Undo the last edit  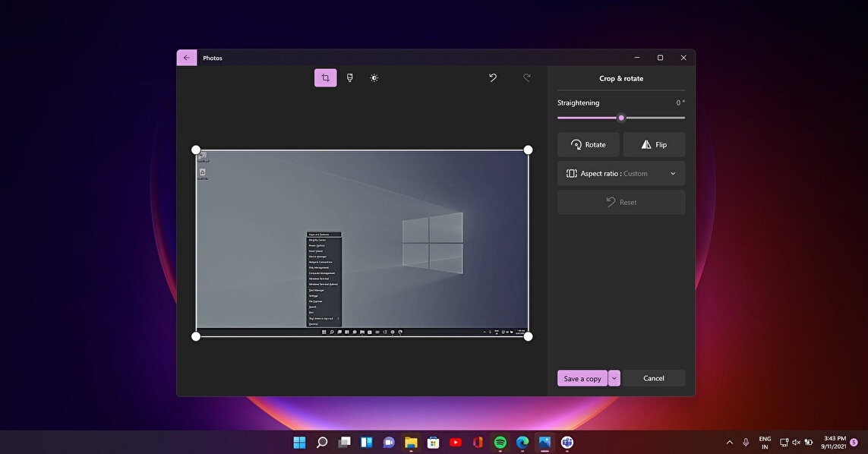(x=493, y=77)
